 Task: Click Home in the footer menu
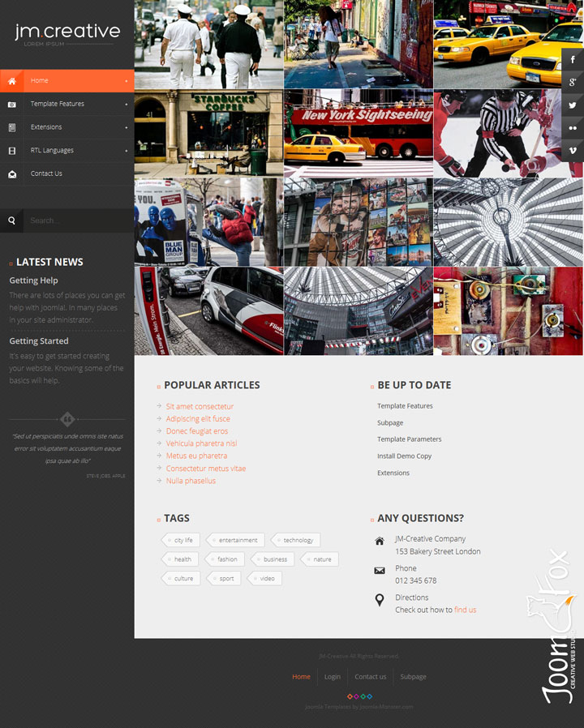click(301, 676)
